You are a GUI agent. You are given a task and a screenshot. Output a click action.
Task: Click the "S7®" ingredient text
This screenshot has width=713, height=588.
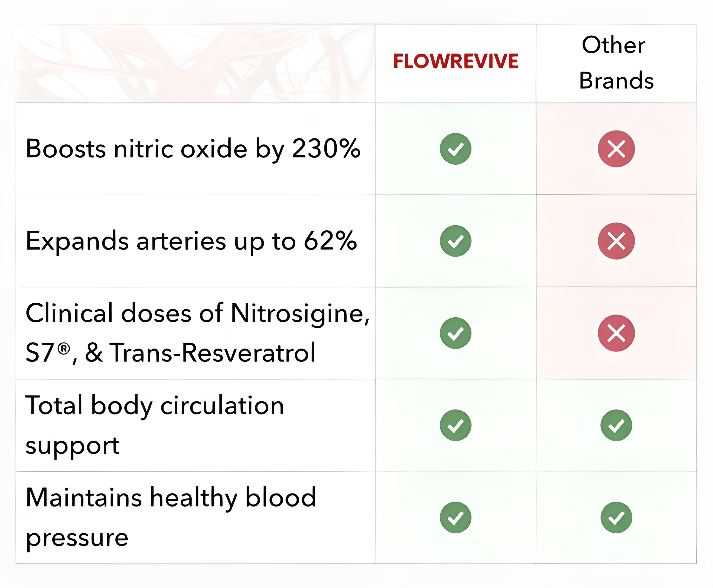[48, 353]
